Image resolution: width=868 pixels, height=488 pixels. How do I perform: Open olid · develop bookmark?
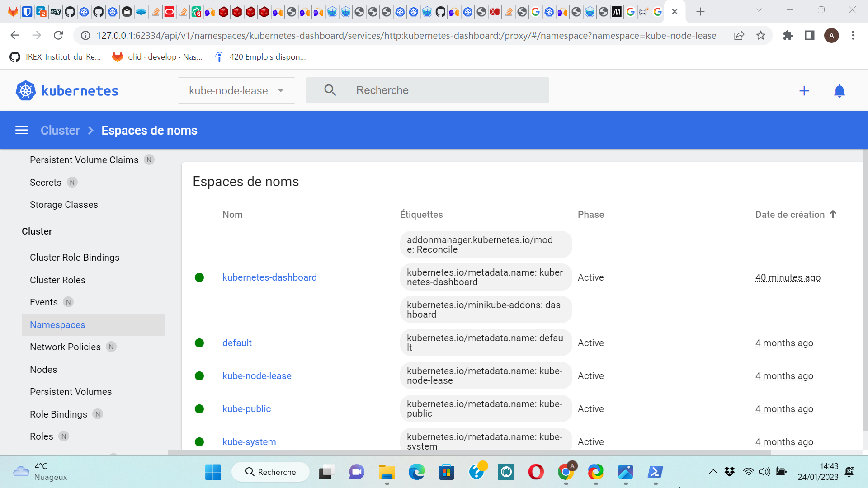click(x=157, y=57)
